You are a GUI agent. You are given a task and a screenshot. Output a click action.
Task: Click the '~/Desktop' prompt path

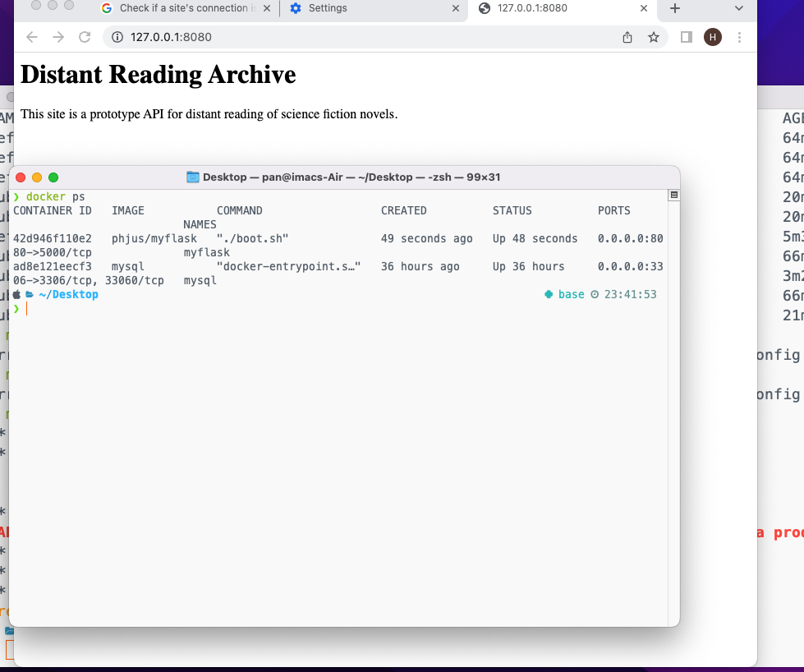tap(69, 294)
